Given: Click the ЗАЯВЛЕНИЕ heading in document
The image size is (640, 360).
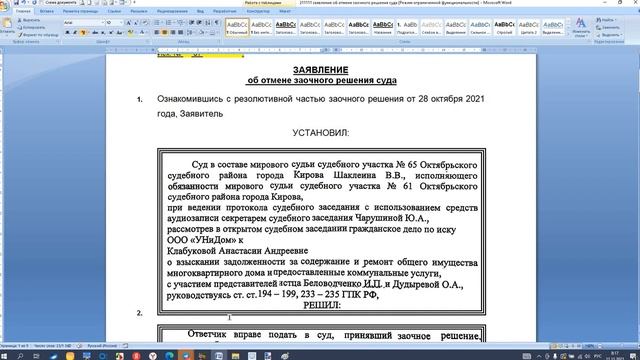Looking at the screenshot, I should [x=320, y=70].
